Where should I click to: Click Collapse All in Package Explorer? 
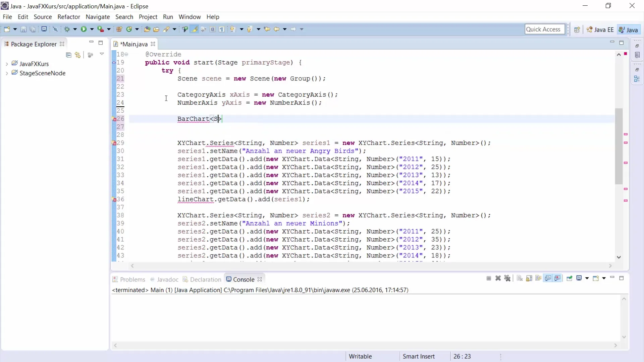(68, 55)
